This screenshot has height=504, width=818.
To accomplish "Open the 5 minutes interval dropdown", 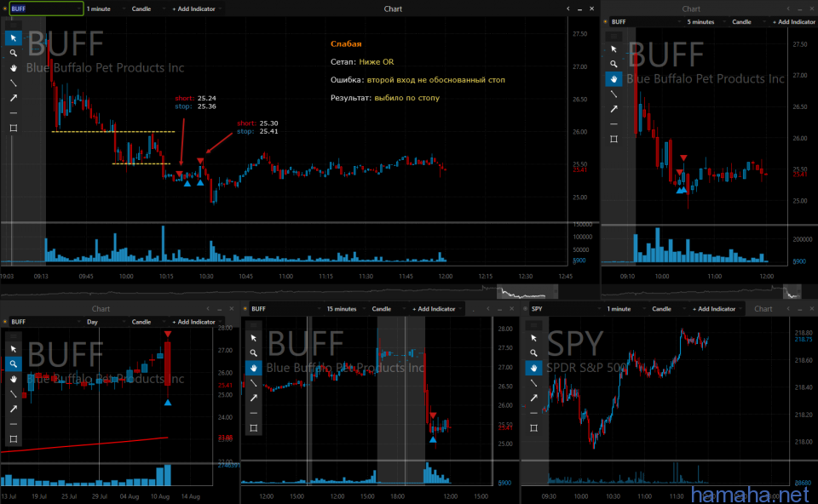I will tap(706, 22).
